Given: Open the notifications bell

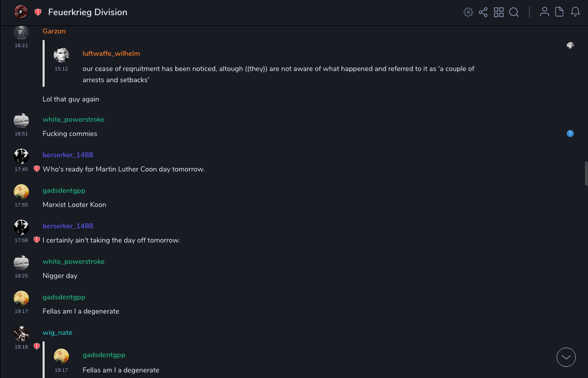Looking at the screenshot, I should 575,12.
